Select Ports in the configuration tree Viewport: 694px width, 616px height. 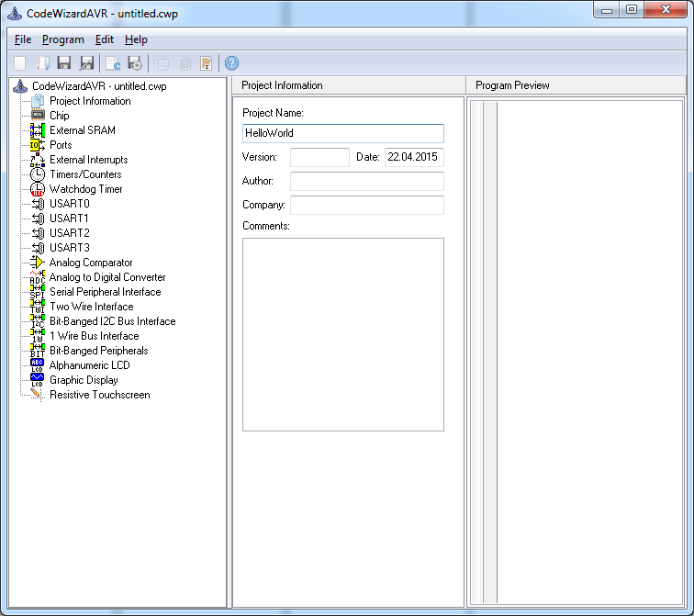pos(61,145)
